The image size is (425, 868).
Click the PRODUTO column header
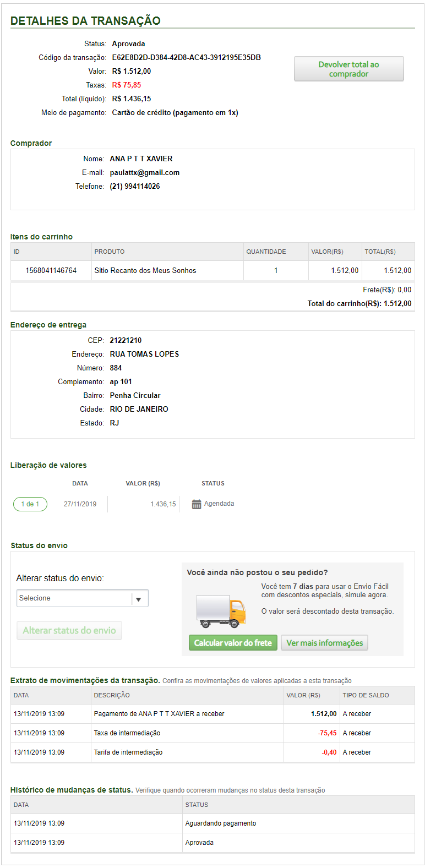coord(110,252)
